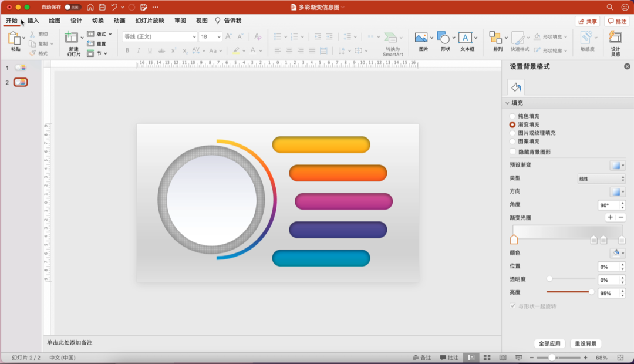Screen dimensions: 634x364
Task: Select the Solid fill (纯色填充) radio button
Action: 512,116
